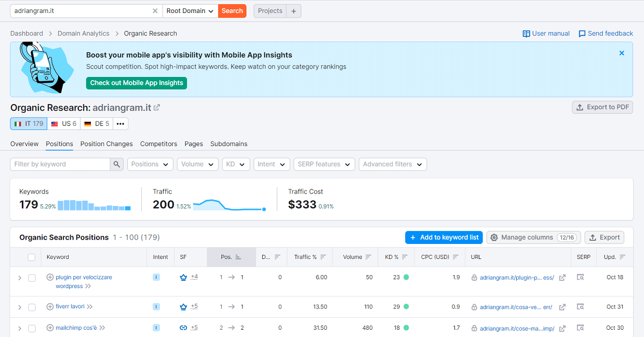Click Check out Mobile App Insights button
The image size is (644, 337).
pyautogui.click(x=137, y=83)
